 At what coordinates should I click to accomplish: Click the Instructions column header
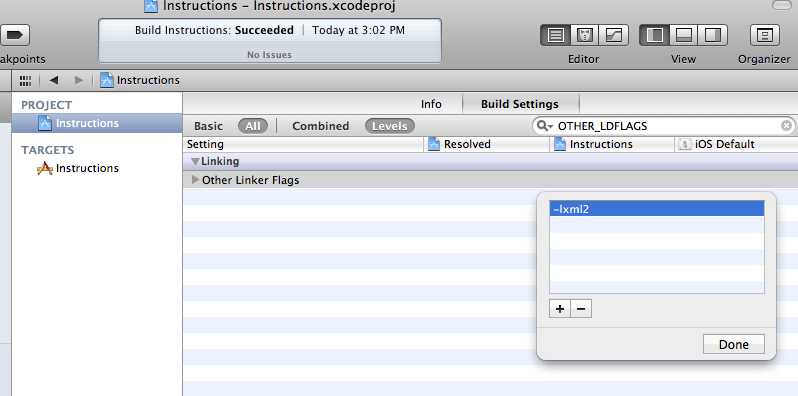click(612, 144)
